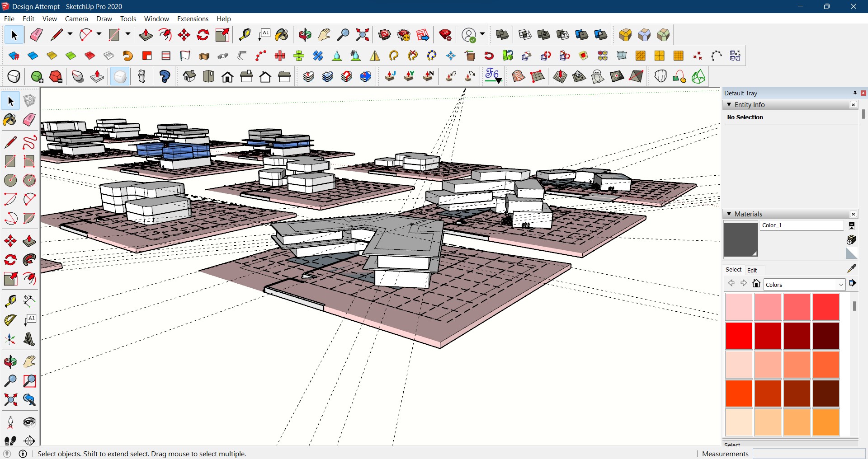Image resolution: width=868 pixels, height=459 pixels.
Task: Choose the pure red color swatch
Action: (x=739, y=335)
